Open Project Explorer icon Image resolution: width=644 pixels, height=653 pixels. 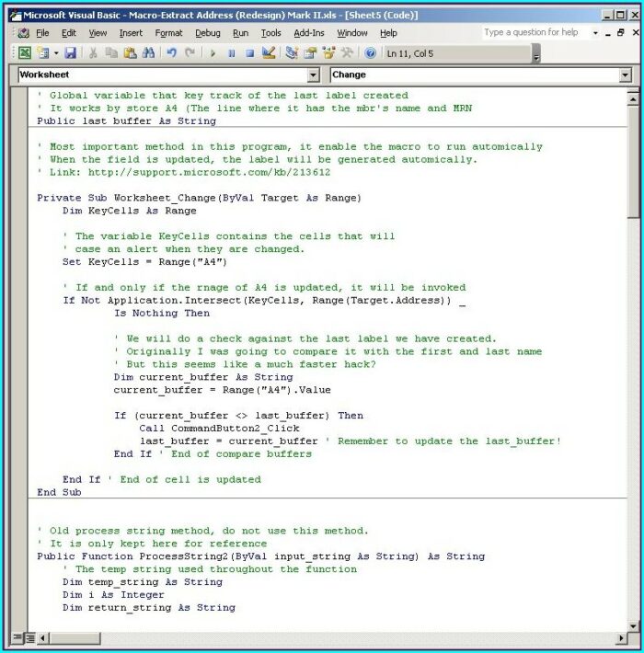[x=292, y=53]
